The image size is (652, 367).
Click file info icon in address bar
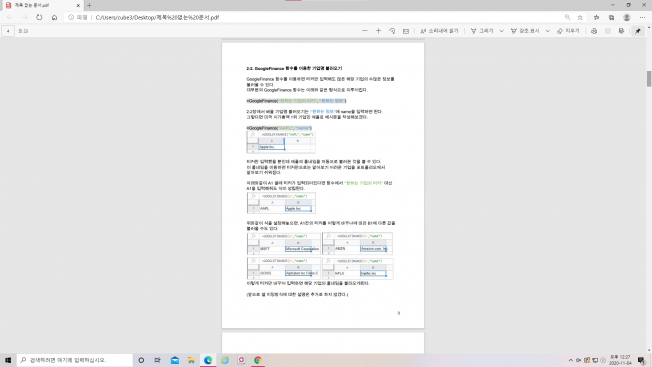click(71, 17)
